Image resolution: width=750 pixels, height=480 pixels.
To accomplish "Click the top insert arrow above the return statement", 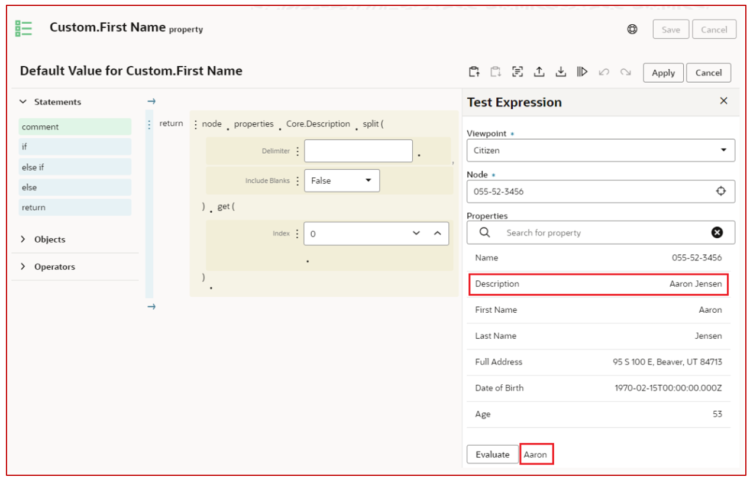I will pyautogui.click(x=152, y=101).
